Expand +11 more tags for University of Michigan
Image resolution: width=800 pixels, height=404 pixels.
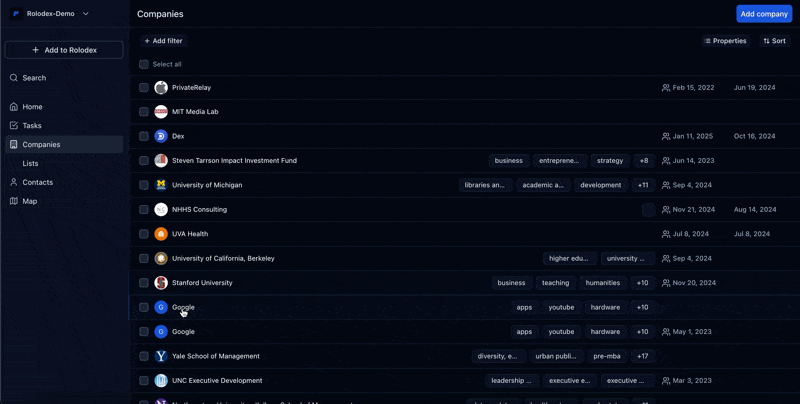coord(643,185)
